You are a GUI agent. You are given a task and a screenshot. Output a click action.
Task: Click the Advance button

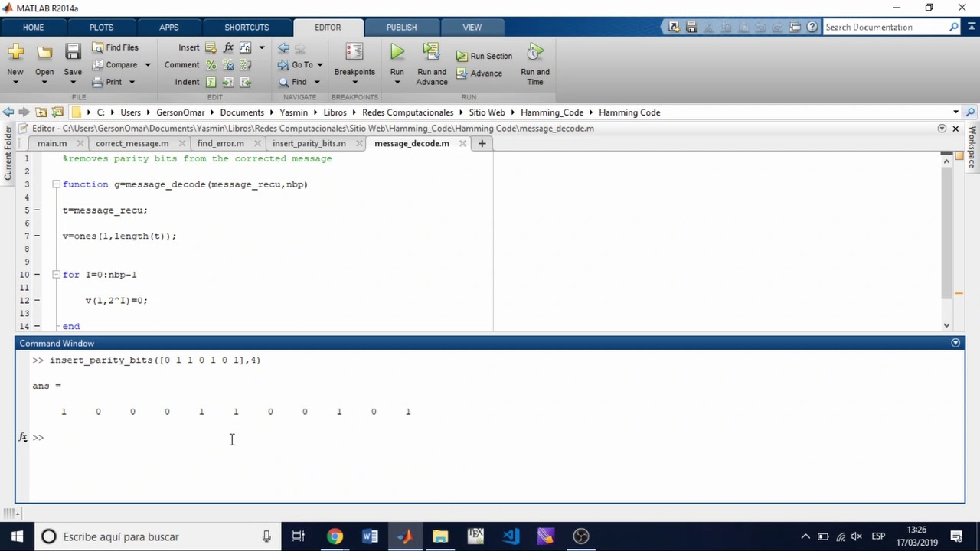[x=479, y=73]
